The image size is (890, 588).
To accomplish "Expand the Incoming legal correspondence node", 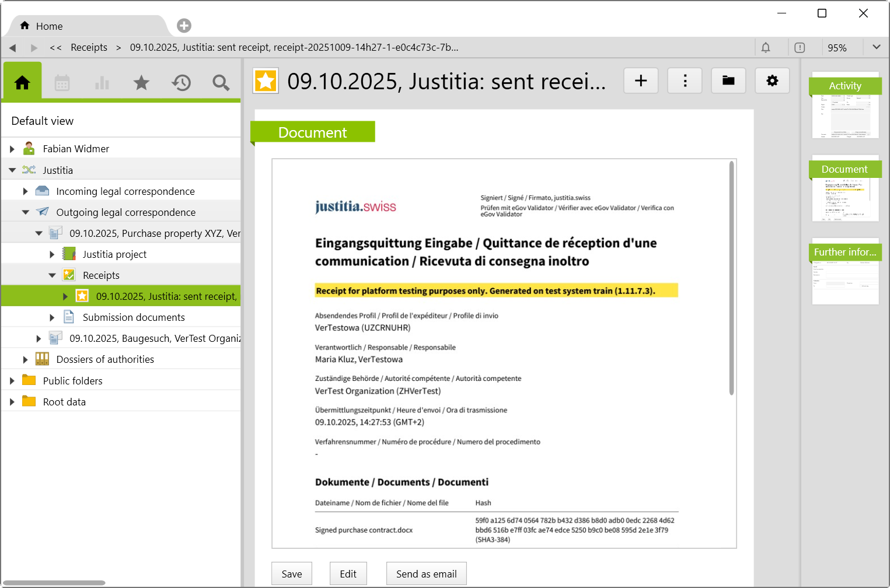I will click(x=25, y=191).
